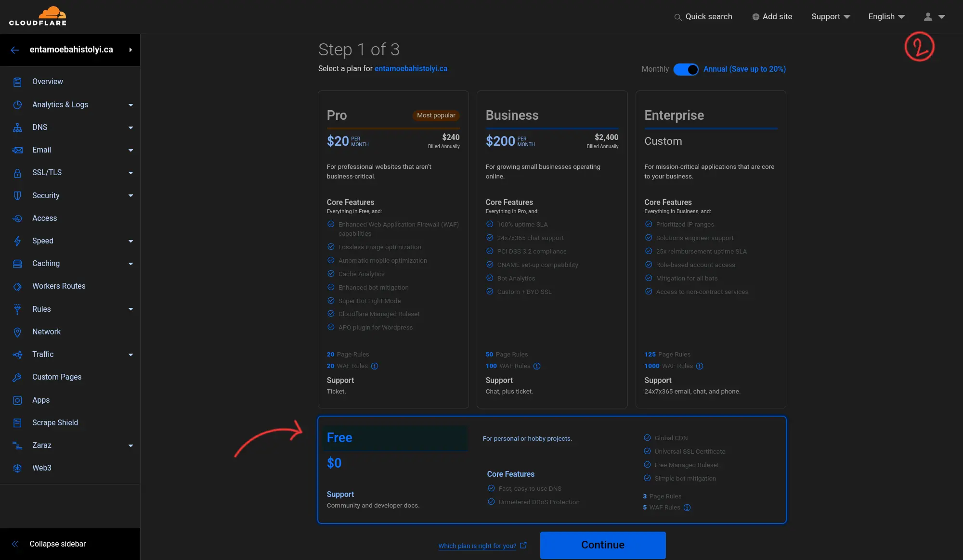This screenshot has height=560, width=963.
Task: Select the Business plan card title
Action: (x=512, y=115)
